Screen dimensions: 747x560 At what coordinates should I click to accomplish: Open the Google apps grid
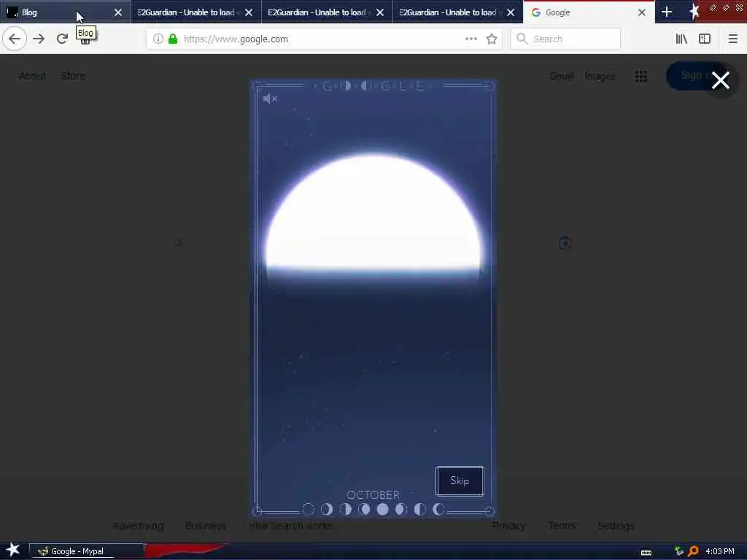pyautogui.click(x=641, y=76)
